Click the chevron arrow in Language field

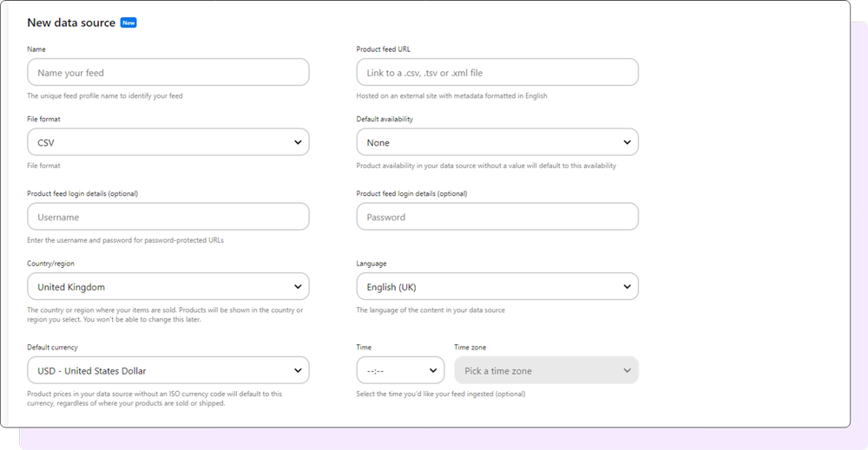[627, 286]
